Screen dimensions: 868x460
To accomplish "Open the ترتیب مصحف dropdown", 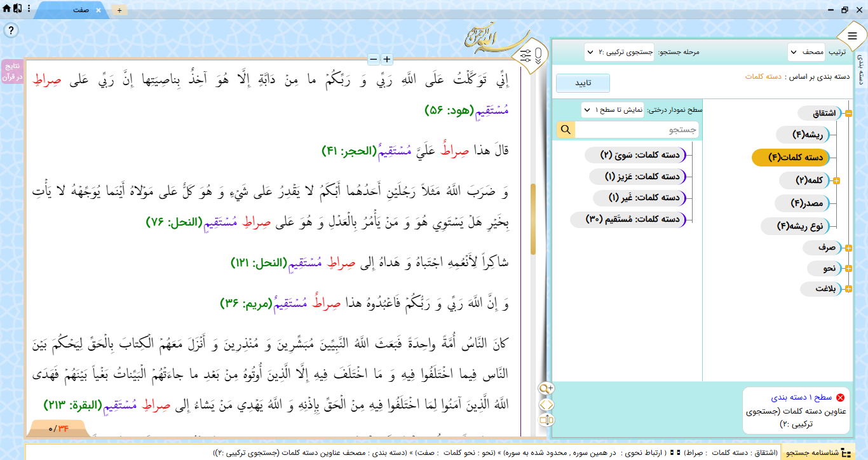I will click(x=806, y=52).
